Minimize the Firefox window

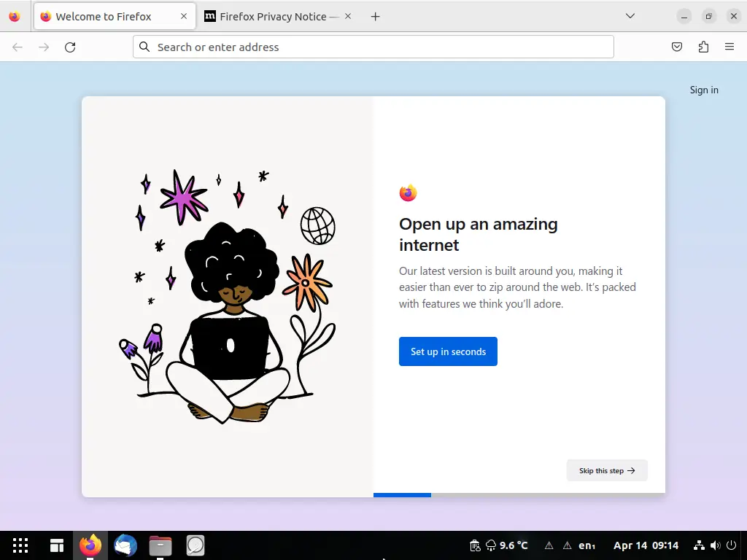coord(684,17)
